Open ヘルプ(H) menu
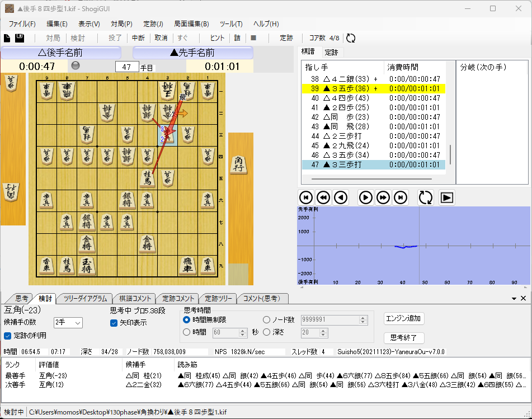The width and height of the screenshot is (532, 419). click(x=266, y=23)
